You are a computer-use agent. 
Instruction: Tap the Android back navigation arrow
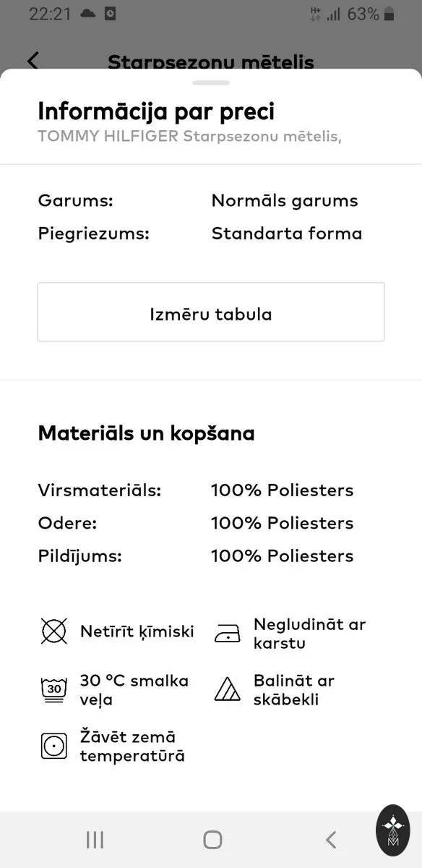tap(331, 840)
